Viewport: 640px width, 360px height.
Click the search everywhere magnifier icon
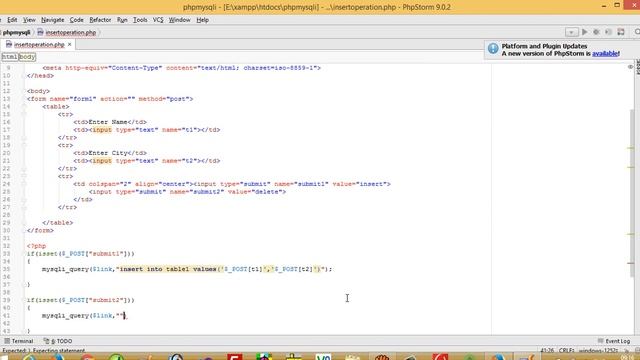tap(637, 32)
